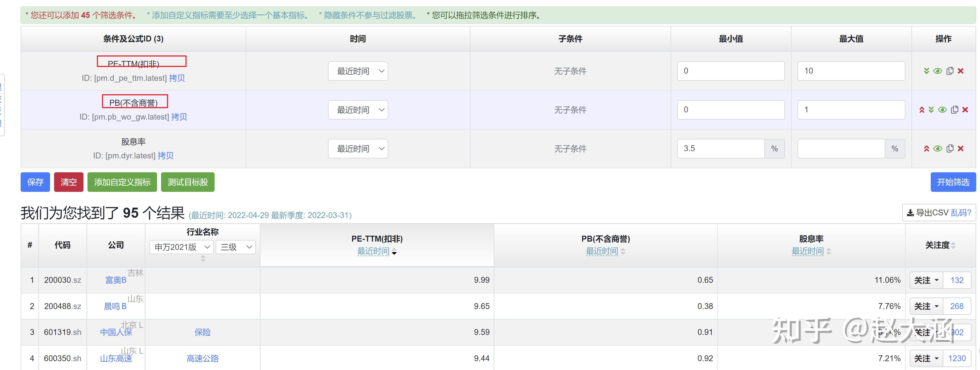Image resolution: width=980 pixels, height=370 pixels.
Task: Sort results by 股息率 arrow
Action: coord(829,251)
